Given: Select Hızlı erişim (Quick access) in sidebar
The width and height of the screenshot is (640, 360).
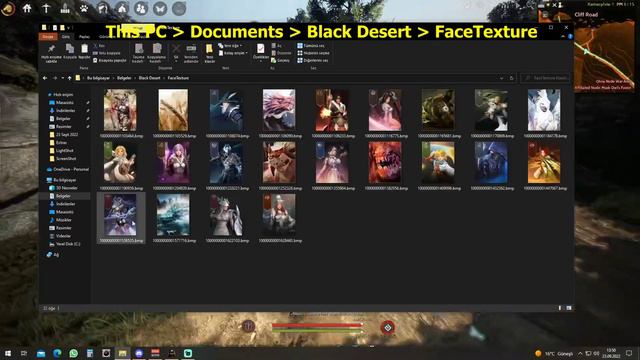Looking at the screenshot, I should (60, 95).
